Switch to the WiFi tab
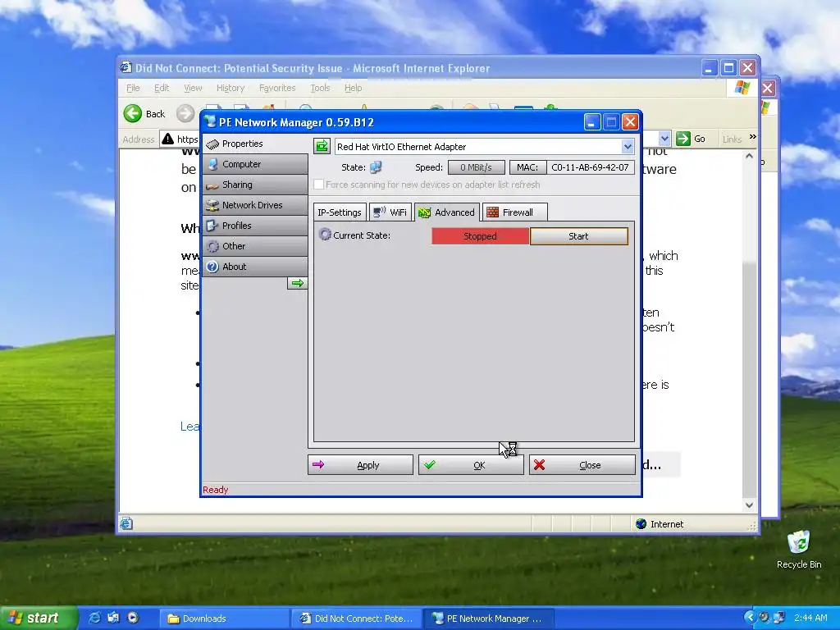840x630 pixels. point(390,212)
